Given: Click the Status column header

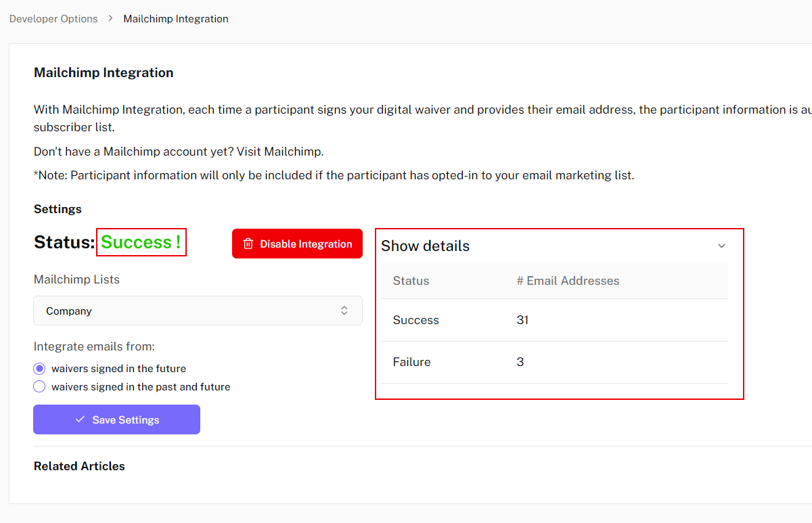Looking at the screenshot, I should 411,281.
